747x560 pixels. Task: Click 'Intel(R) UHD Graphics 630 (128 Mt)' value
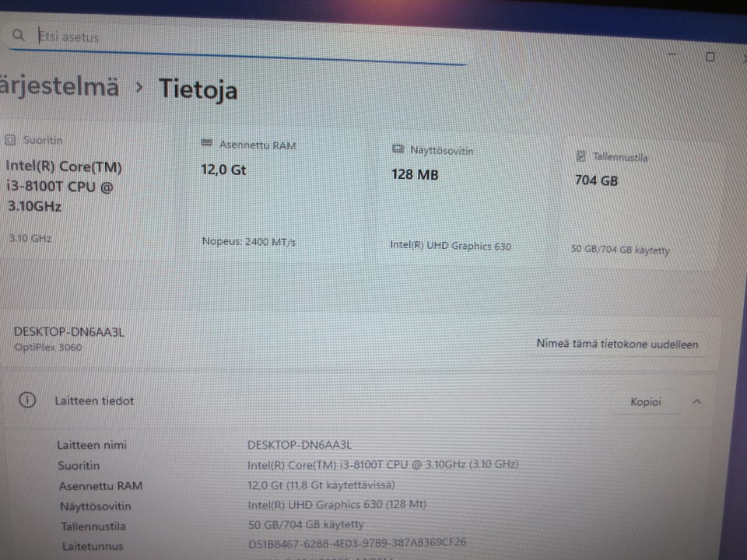[337, 504]
